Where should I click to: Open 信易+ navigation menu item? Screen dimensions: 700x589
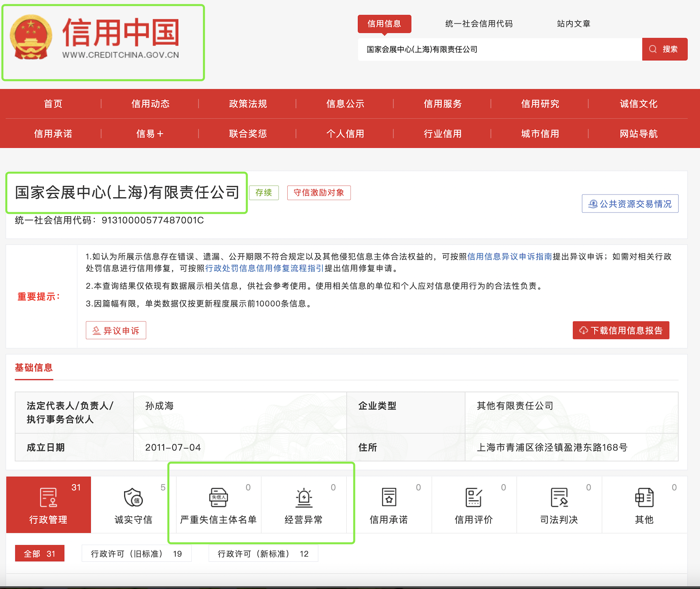[x=150, y=134]
